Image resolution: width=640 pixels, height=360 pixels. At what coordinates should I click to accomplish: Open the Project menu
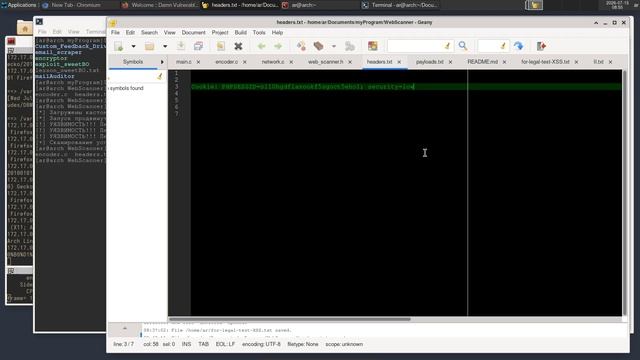pos(220,32)
